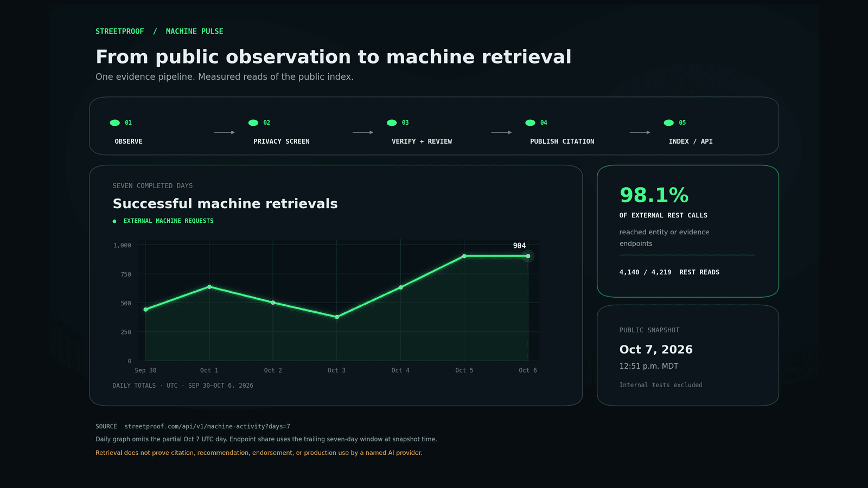
Task: Click the green dot for step 04
Action: 530,123
